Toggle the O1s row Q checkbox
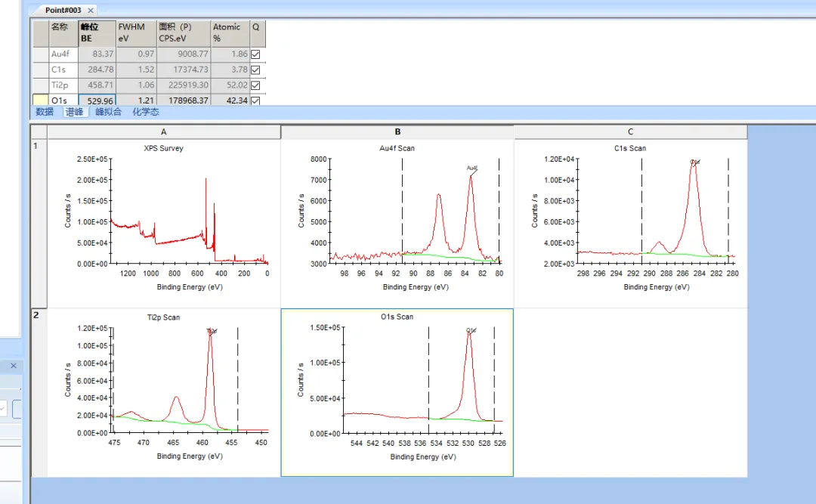Viewport: 816px width, 504px height. (x=255, y=100)
